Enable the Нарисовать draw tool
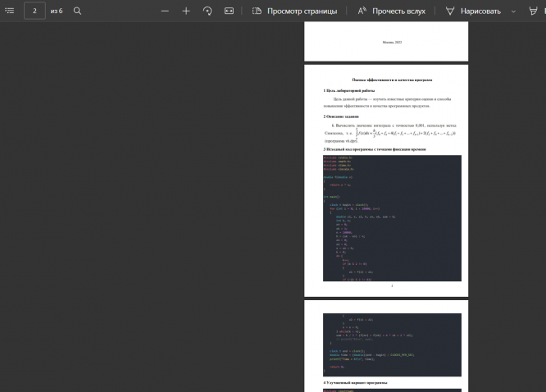 (480, 11)
